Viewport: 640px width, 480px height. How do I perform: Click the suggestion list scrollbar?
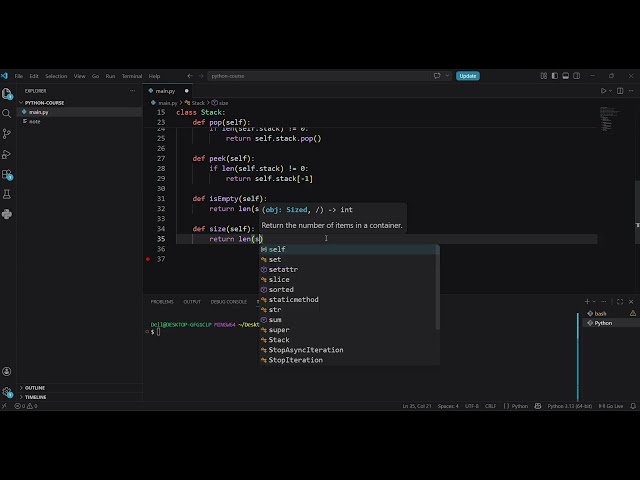click(438, 287)
